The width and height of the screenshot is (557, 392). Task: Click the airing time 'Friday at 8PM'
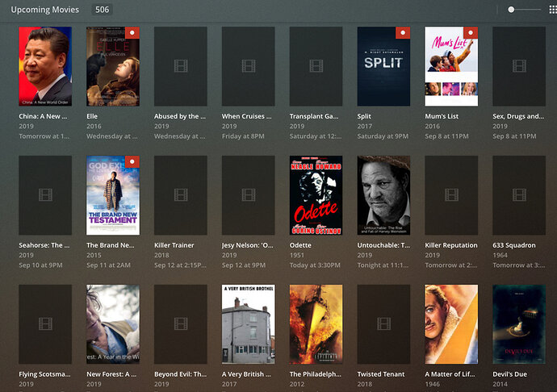coord(243,136)
